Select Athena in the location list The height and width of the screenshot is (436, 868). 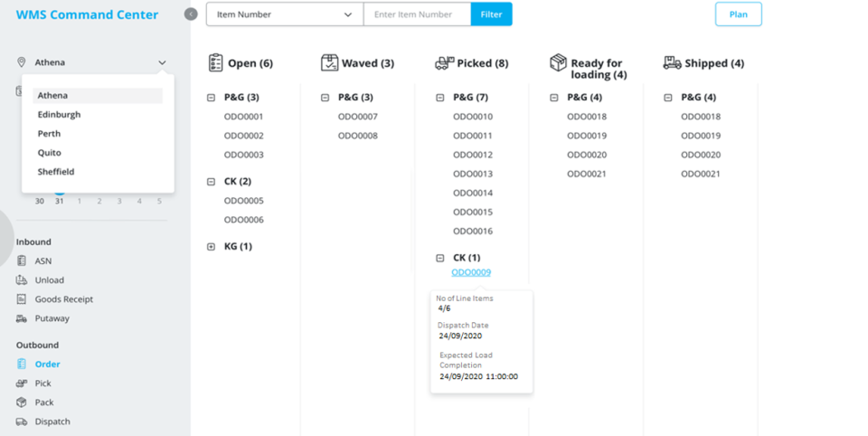pyautogui.click(x=98, y=95)
